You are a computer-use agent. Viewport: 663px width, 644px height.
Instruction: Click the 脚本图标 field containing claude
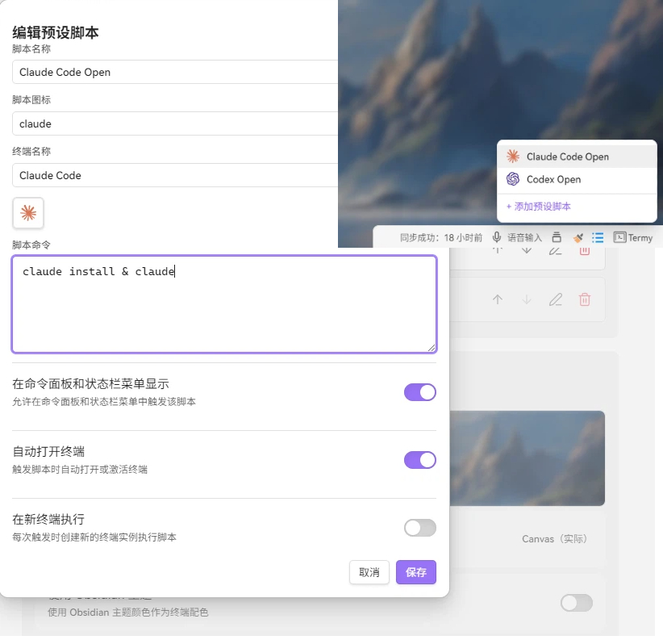pyautogui.click(x=175, y=123)
